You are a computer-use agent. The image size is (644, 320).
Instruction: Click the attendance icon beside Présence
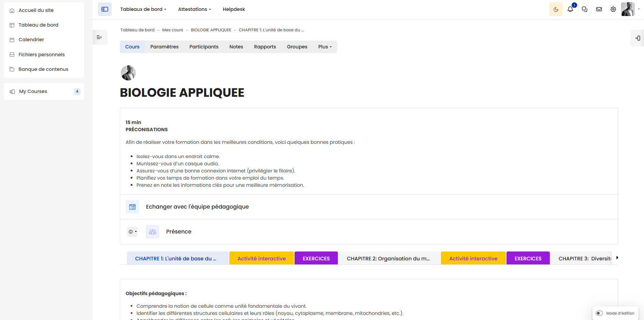(x=153, y=231)
